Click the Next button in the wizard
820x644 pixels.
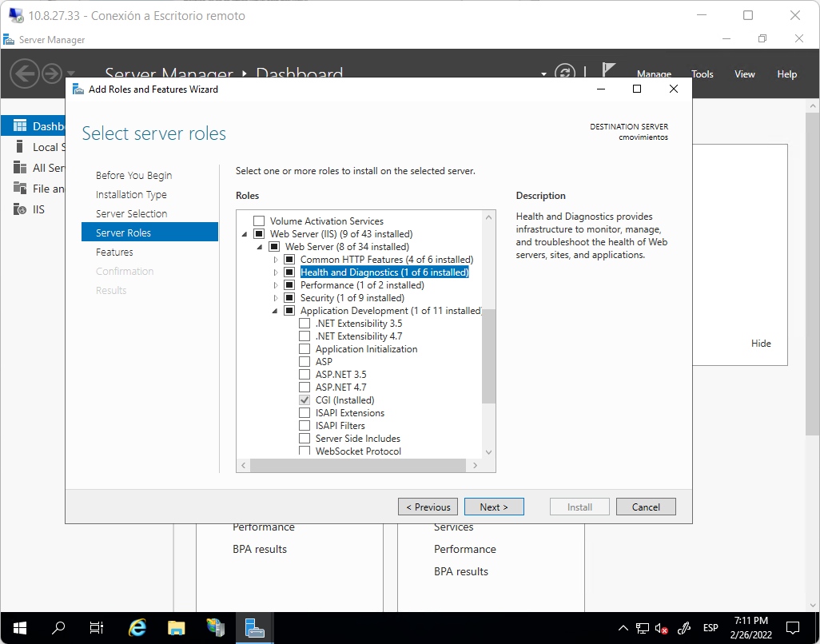pyautogui.click(x=494, y=506)
